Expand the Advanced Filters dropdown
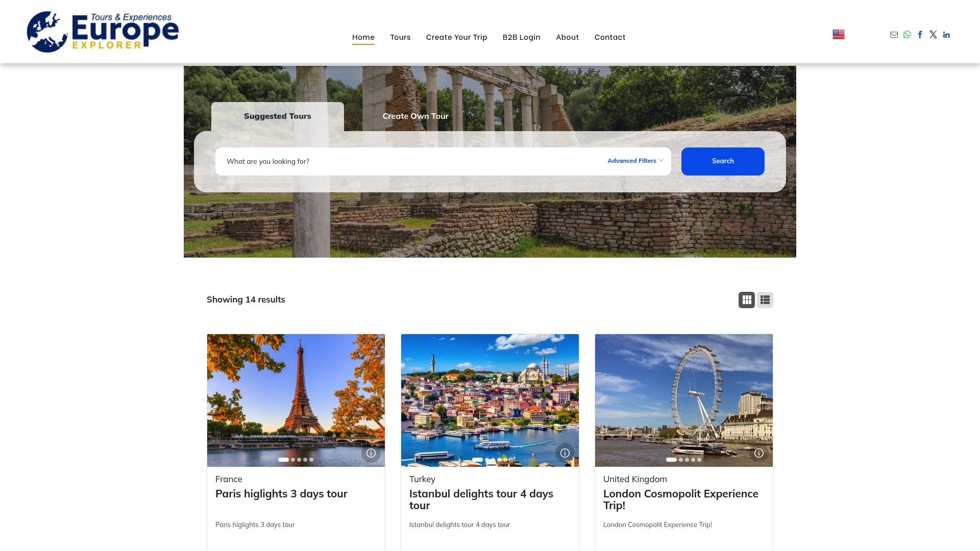 pyautogui.click(x=634, y=161)
